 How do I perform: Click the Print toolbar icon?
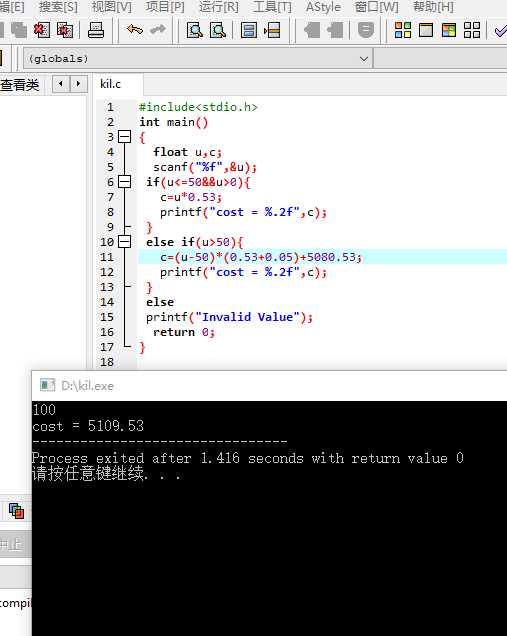(x=96, y=30)
